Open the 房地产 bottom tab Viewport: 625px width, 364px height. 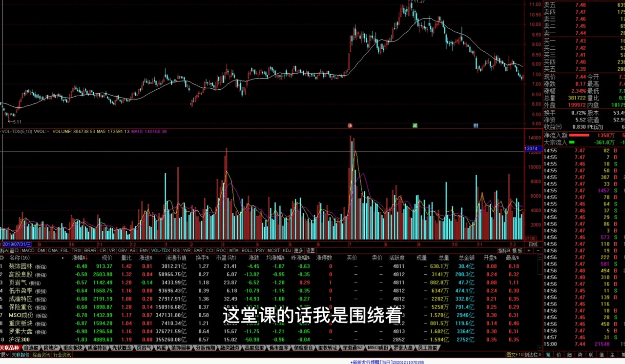51,348
